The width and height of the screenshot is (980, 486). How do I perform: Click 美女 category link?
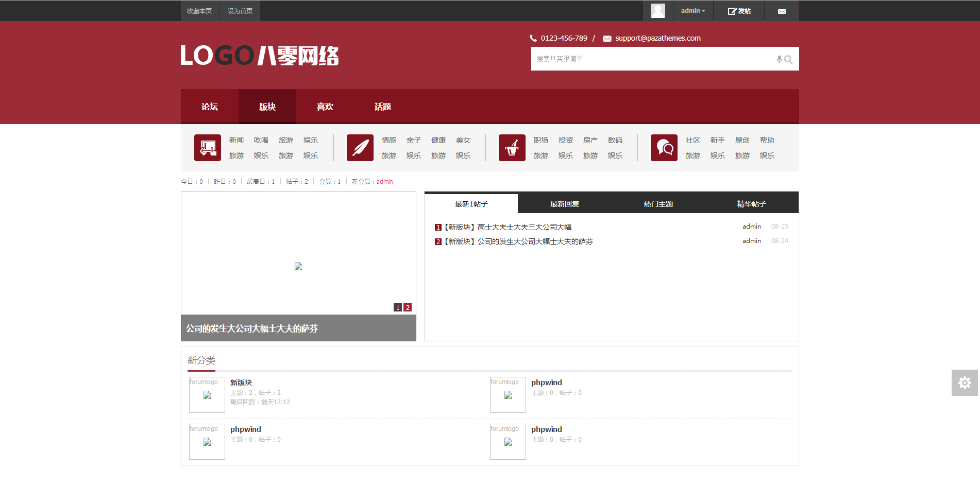point(463,140)
